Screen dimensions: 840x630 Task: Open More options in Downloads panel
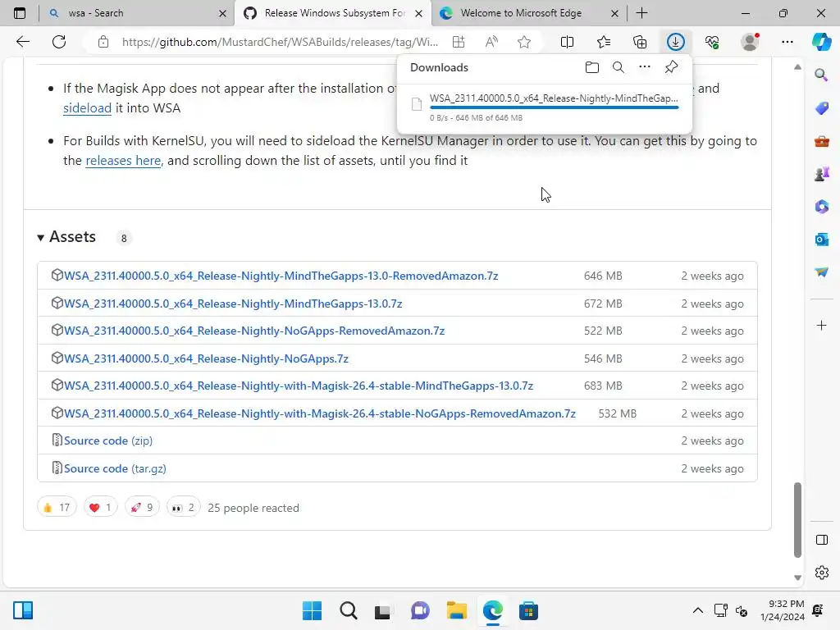point(645,67)
